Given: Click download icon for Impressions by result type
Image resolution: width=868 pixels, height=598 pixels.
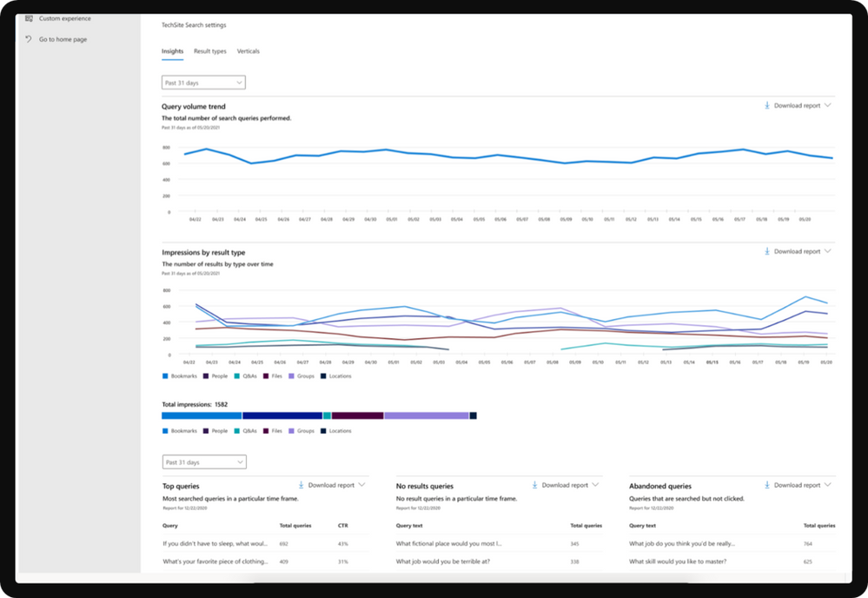Looking at the screenshot, I should pyautogui.click(x=767, y=251).
